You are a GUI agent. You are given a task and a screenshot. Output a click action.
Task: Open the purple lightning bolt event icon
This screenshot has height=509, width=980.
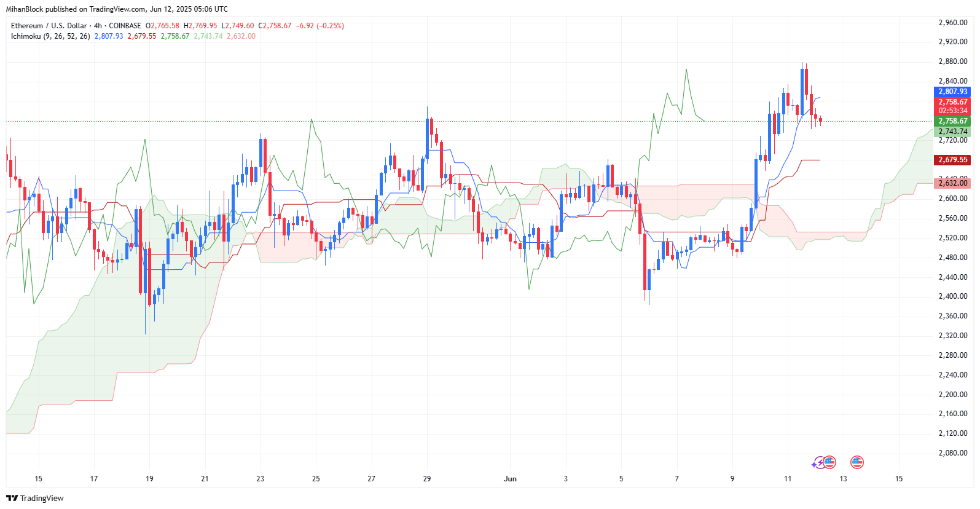coord(818,463)
